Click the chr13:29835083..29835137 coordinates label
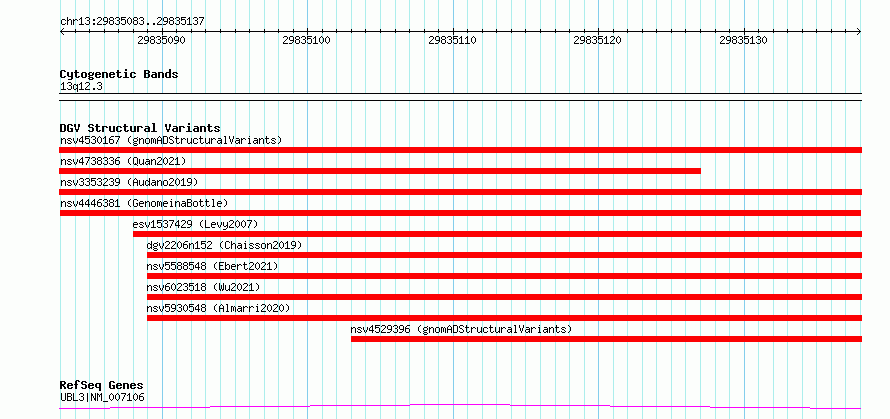Screen dimensions: 890x419 click(x=132, y=22)
